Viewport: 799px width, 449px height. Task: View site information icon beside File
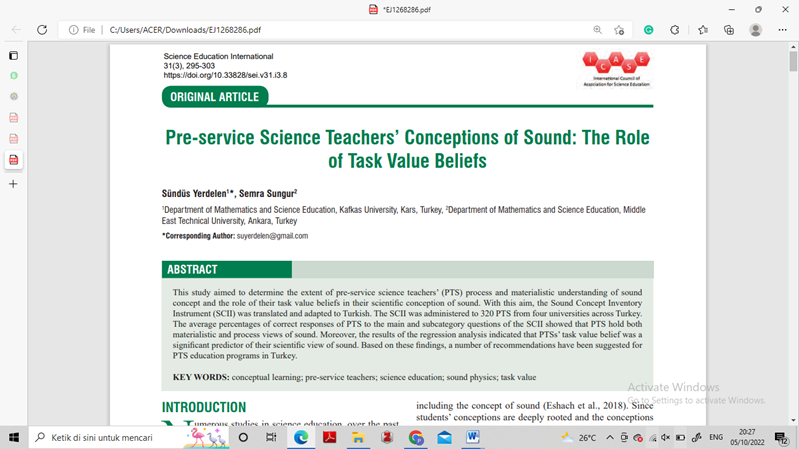pyautogui.click(x=73, y=30)
